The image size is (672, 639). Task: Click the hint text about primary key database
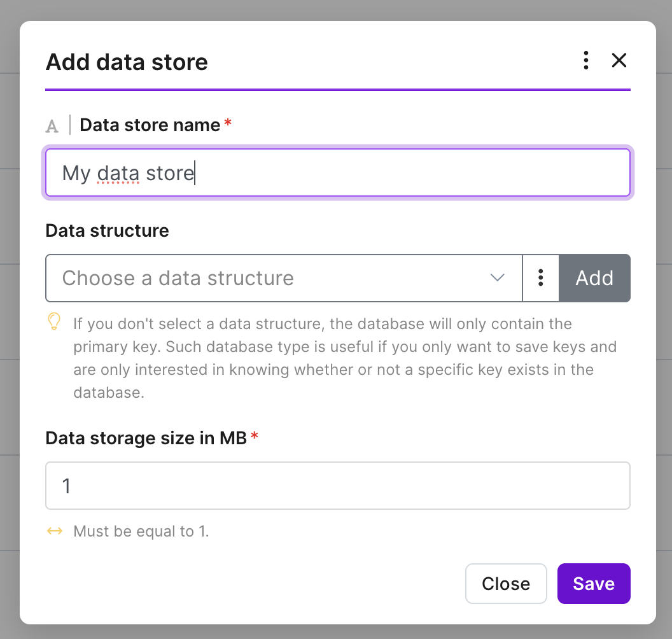[345, 358]
